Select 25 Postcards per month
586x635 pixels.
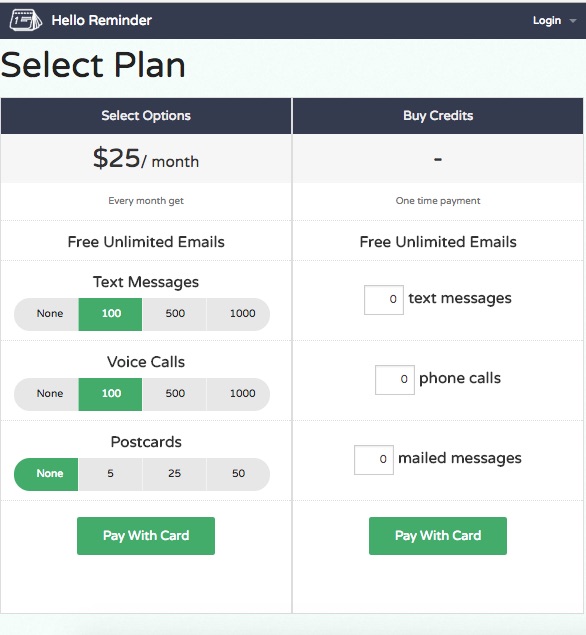(175, 474)
